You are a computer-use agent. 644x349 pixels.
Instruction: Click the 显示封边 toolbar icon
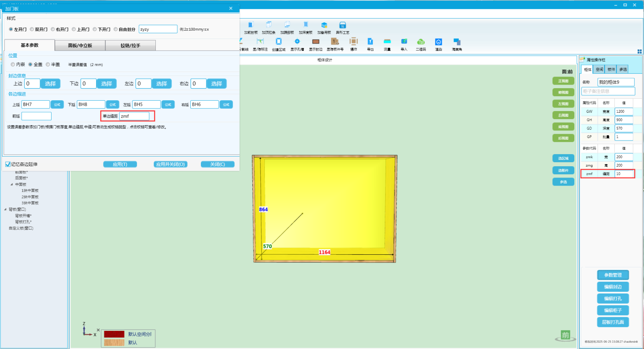click(316, 44)
